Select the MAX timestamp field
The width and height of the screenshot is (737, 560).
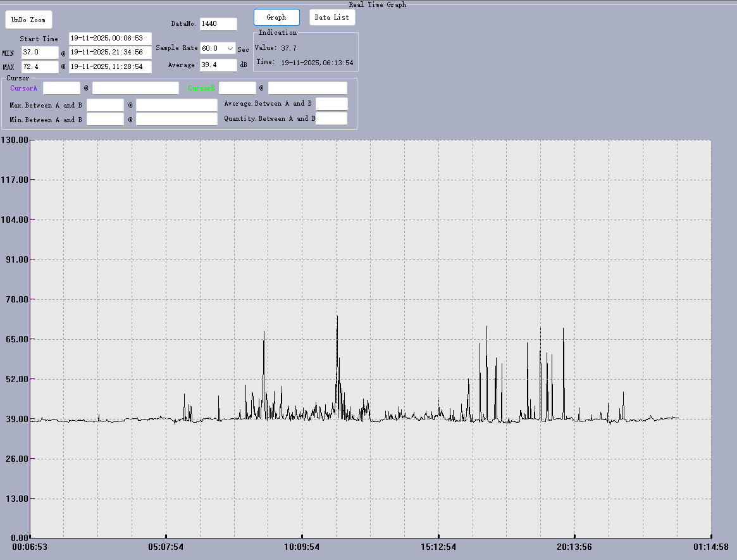(x=110, y=66)
